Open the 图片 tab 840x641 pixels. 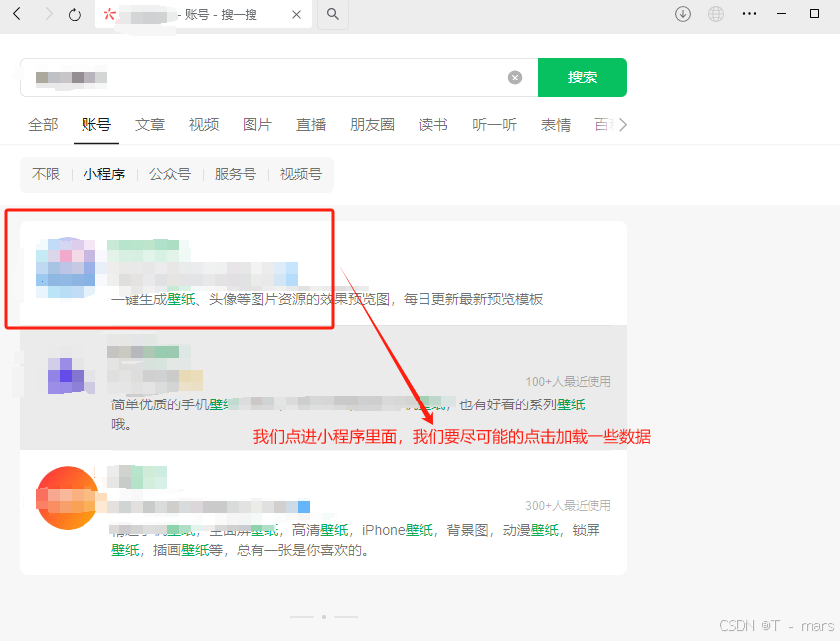pyautogui.click(x=257, y=125)
